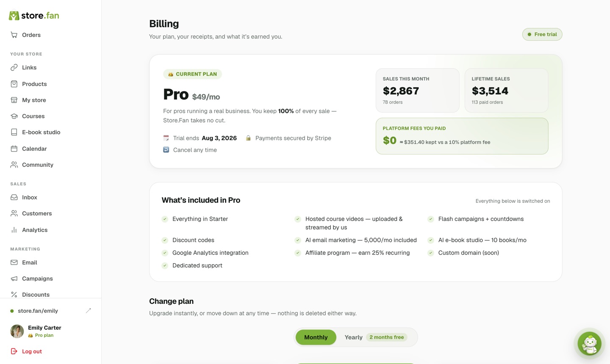Click 'Cancel any time' text

[195, 150]
